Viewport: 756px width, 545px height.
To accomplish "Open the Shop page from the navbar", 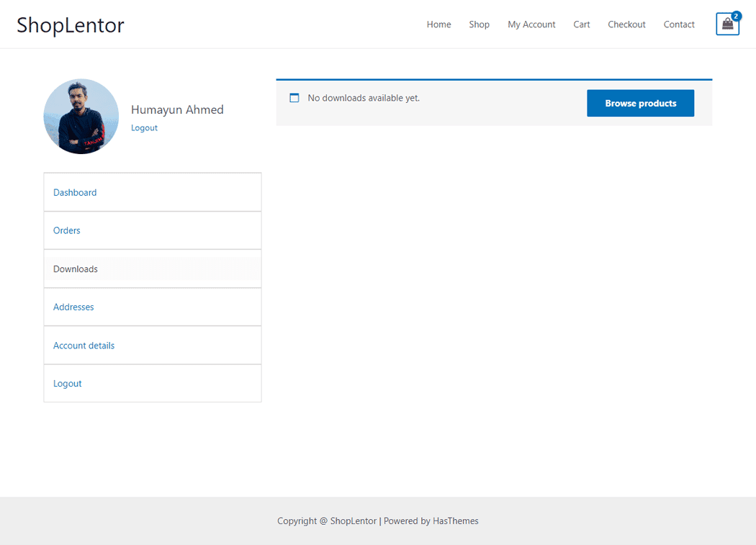I will tap(479, 24).
